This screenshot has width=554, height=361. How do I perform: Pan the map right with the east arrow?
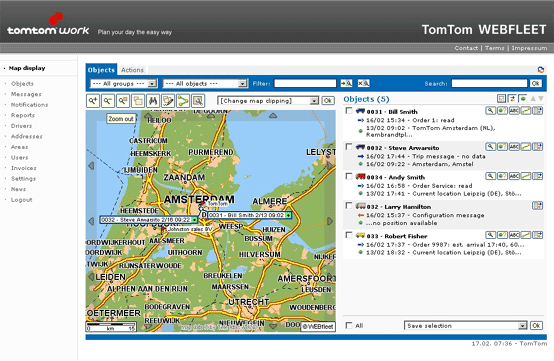point(330,221)
